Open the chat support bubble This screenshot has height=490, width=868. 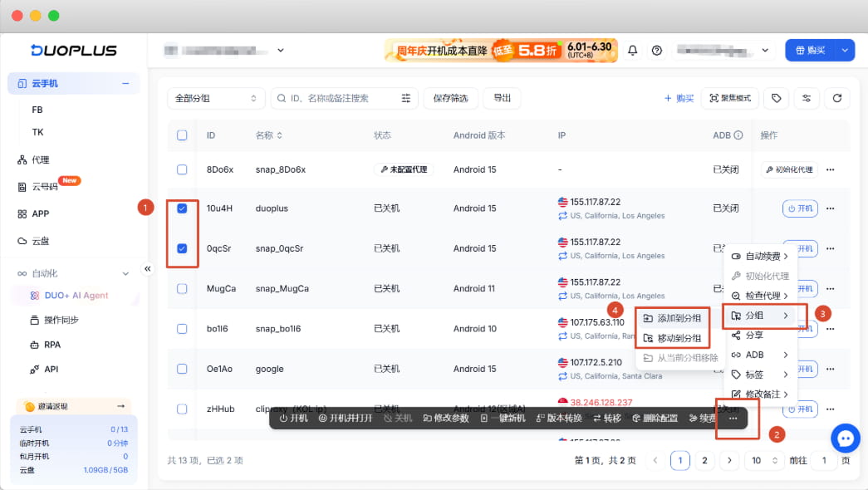846,439
